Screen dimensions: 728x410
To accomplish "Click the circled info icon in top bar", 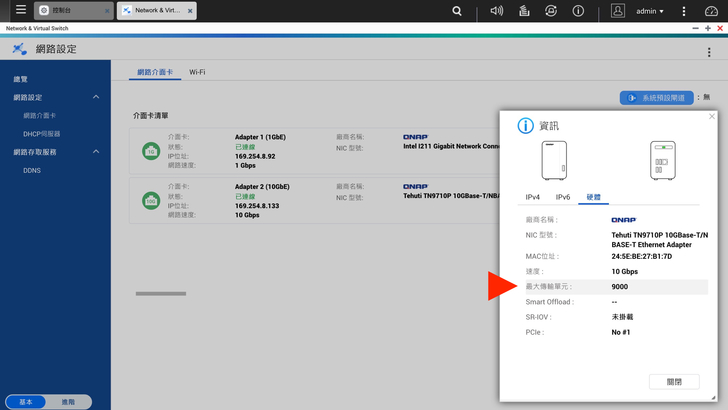I will 578,11.
